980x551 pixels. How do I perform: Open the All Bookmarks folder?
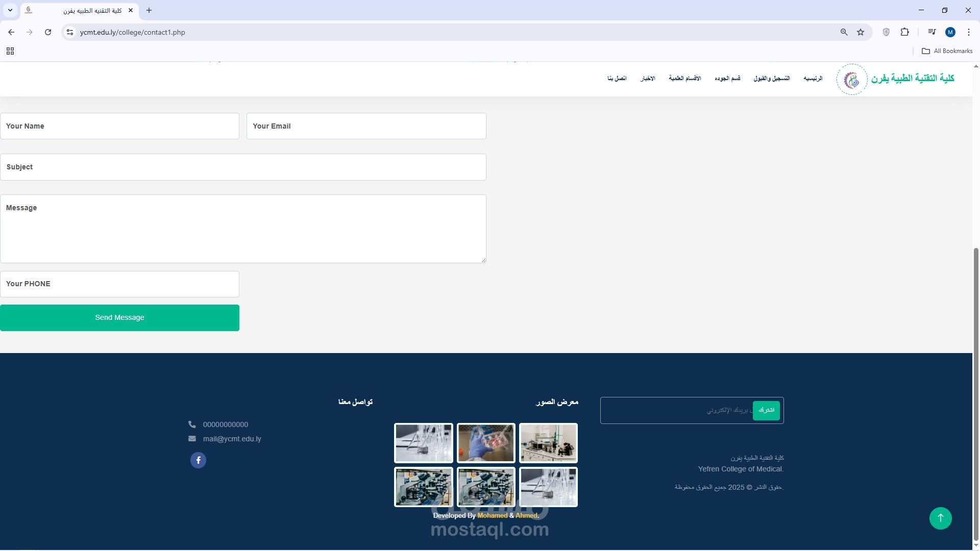click(947, 51)
